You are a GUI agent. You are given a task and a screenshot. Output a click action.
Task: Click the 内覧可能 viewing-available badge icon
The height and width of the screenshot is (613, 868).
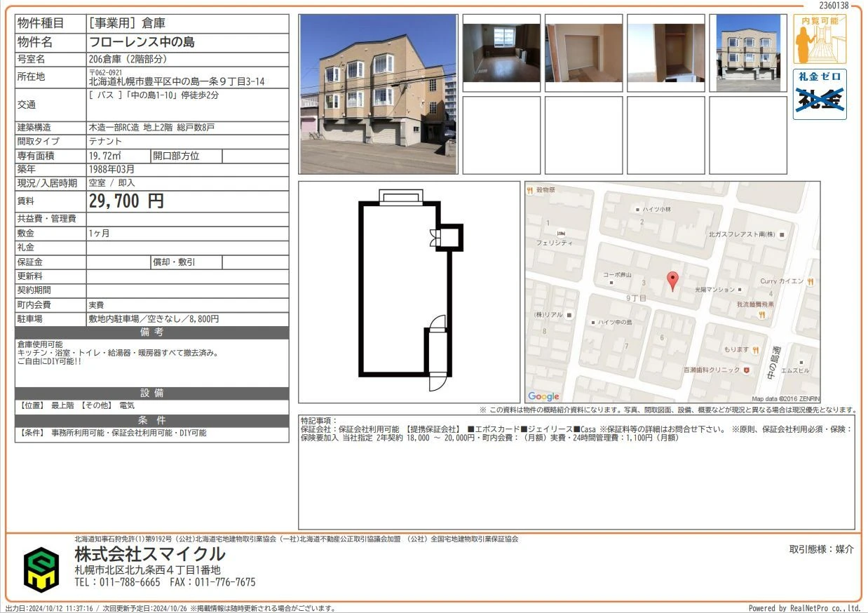pyautogui.click(x=820, y=39)
